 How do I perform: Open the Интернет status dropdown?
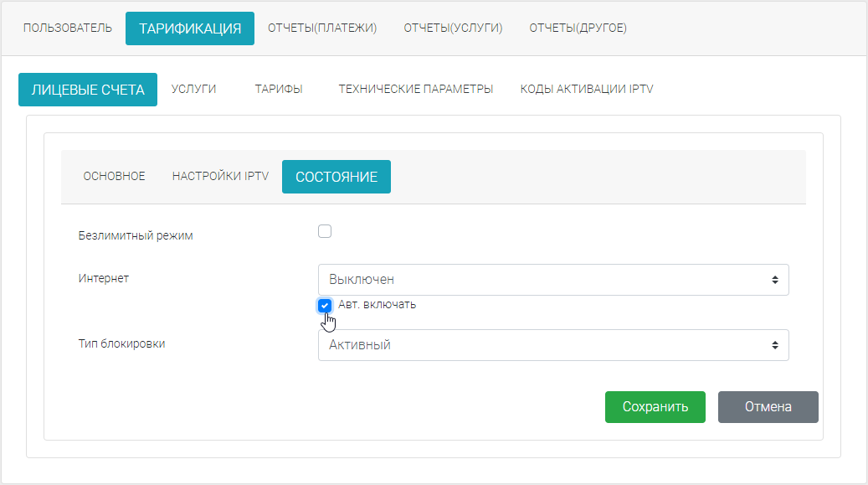pyautogui.click(x=552, y=279)
